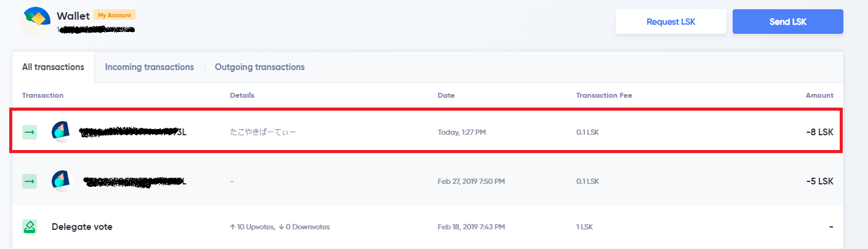Image resolution: width=868 pixels, height=249 pixels.
Task: Open the Incoming transactions tab
Action: click(x=149, y=67)
